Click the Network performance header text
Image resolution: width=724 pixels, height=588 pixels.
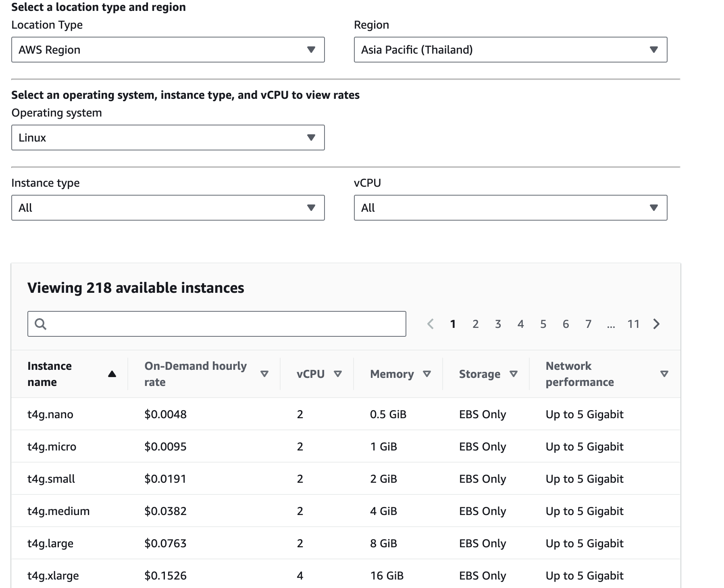580,374
